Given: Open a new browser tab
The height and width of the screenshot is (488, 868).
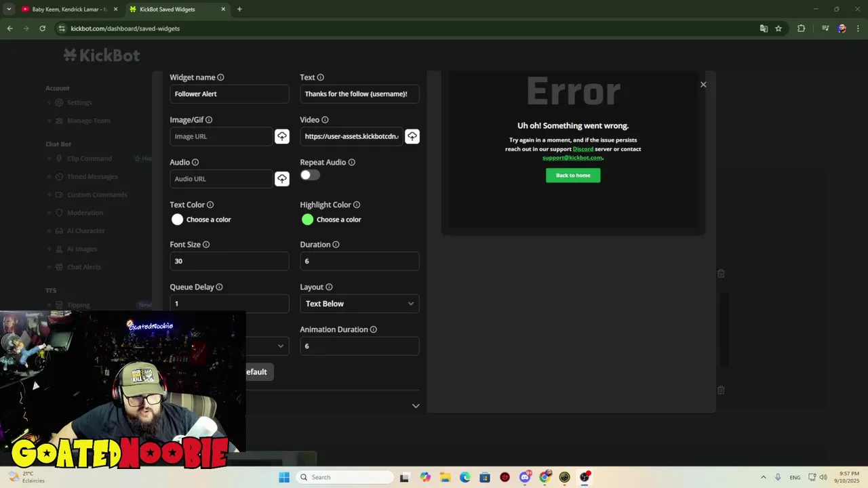Looking at the screenshot, I should (239, 9).
